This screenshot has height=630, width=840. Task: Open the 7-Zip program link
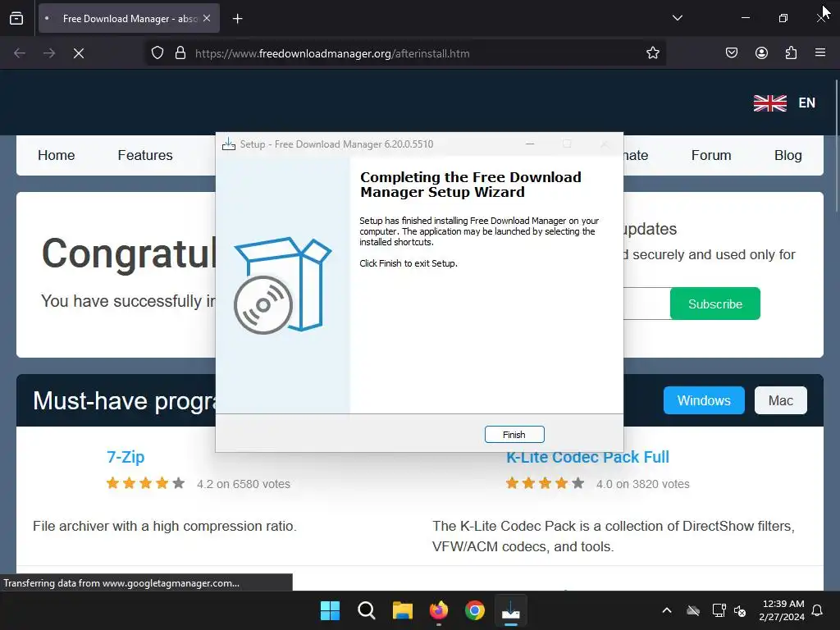point(126,457)
